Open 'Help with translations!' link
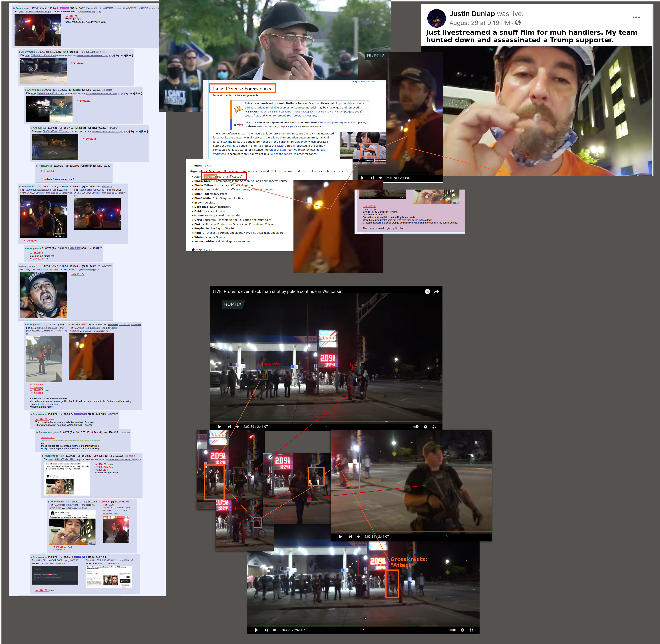Viewport: 660px width, 644px height. pos(363,82)
